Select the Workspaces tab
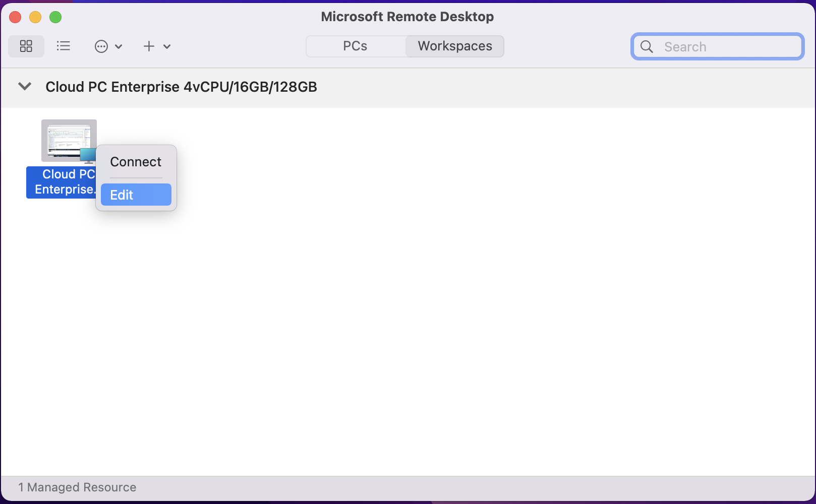 click(x=455, y=46)
